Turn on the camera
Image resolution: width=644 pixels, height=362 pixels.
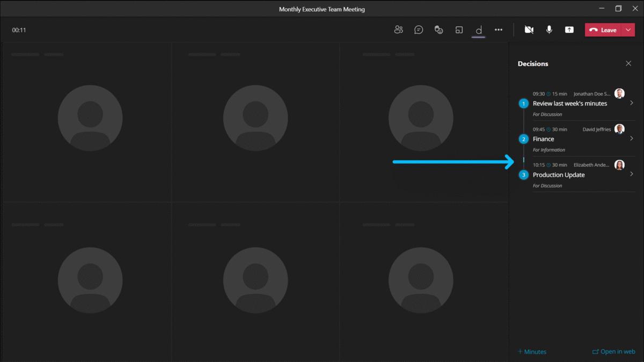(x=529, y=30)
